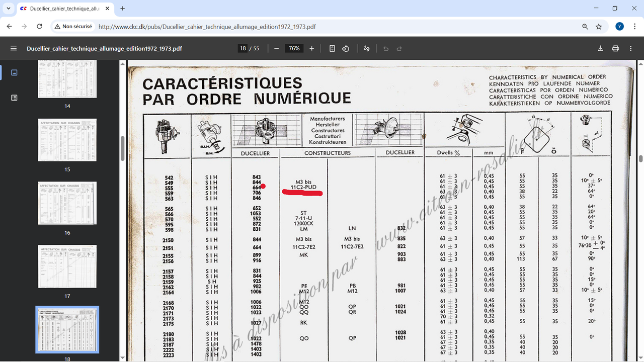The image size is (644, 362).
Task: Open the Chrome profile avatar
Action: click(619, 27)
